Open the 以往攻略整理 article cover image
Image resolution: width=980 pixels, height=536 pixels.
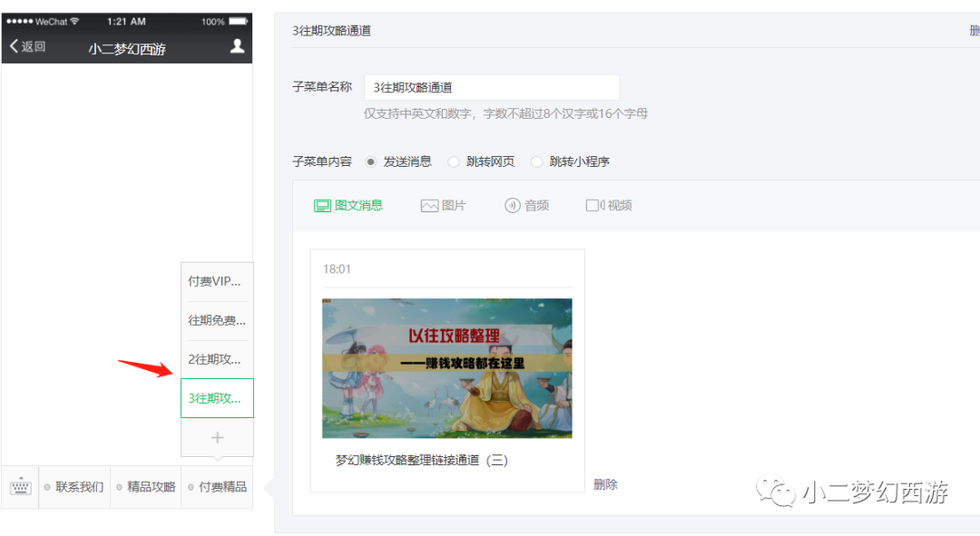coord(446,368)
